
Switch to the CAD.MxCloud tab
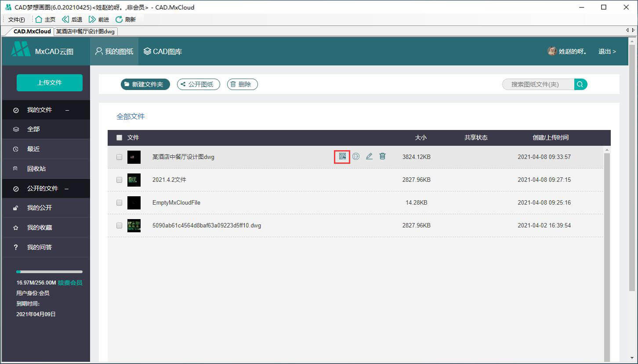pyautogui.click(x=32, y=31)
